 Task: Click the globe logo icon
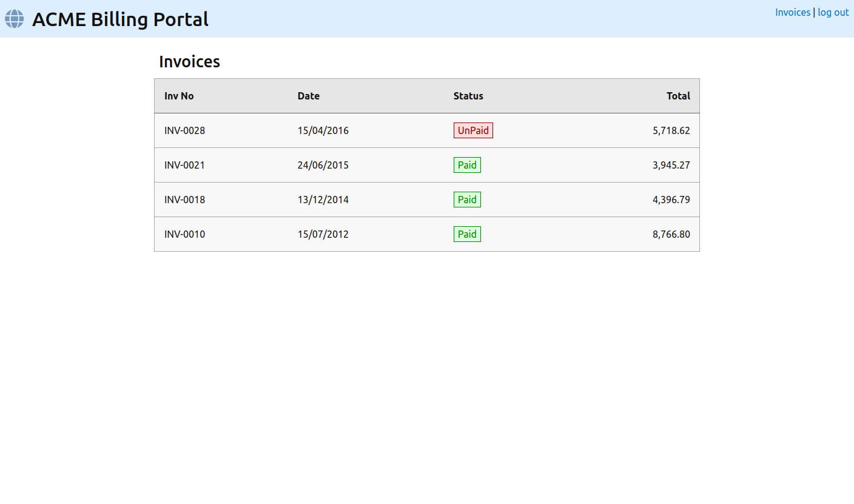tap(15, 19)
